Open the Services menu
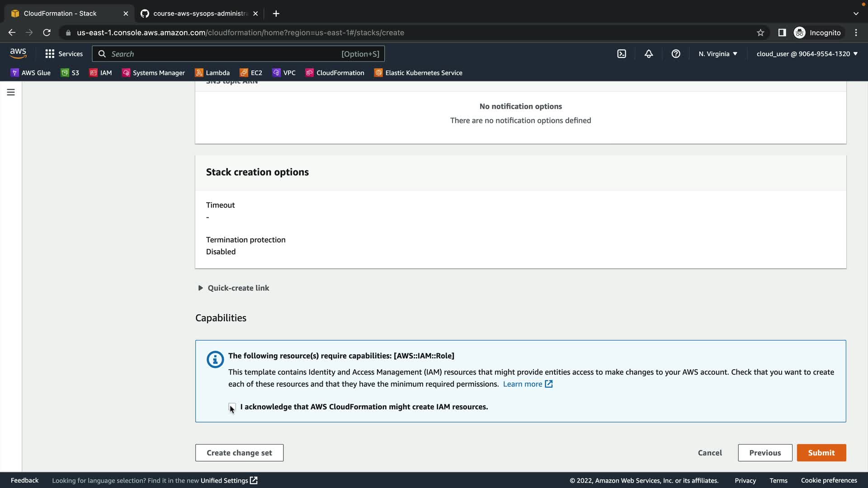Viewport: 868px width, 488px height. click(64, 54)
